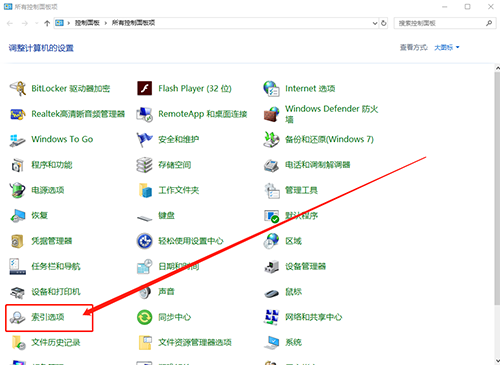This screenshot has width=500, height=365.
Task: Open the BitLocker drive encryption icon
Action: click(18, 89)
